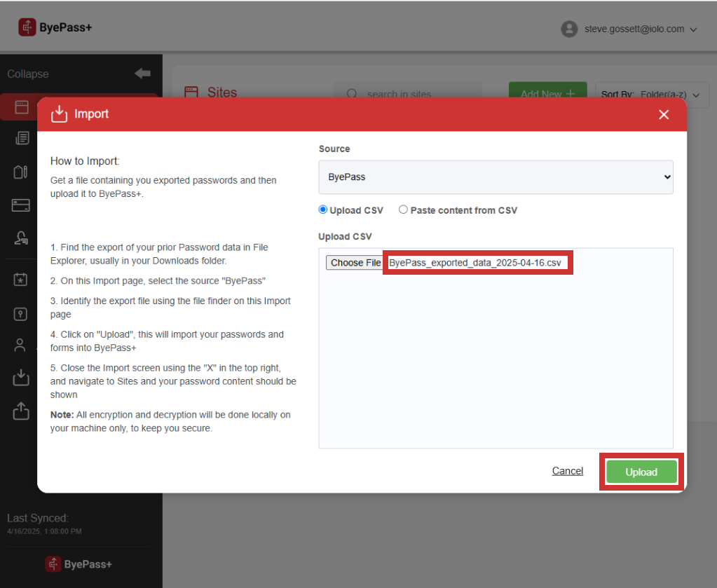Click the user avatar icon
Screen dimensions: 717x588
pyautogui.click(x=569, y=29)
